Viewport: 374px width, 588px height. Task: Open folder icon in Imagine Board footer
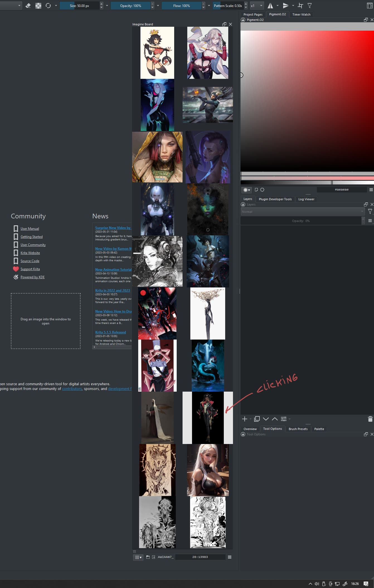pyautogui.click(x=148, y=557)
